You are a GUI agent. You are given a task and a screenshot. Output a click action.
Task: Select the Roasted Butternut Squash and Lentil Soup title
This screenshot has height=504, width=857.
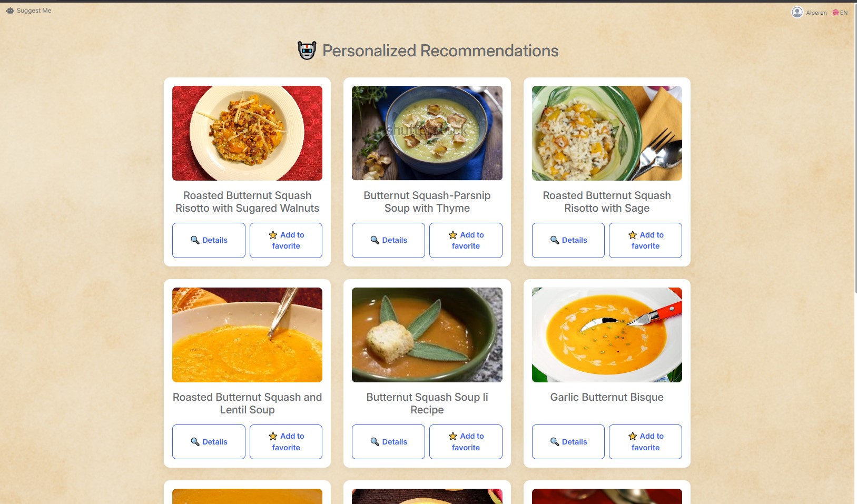(x=247, y=403)
